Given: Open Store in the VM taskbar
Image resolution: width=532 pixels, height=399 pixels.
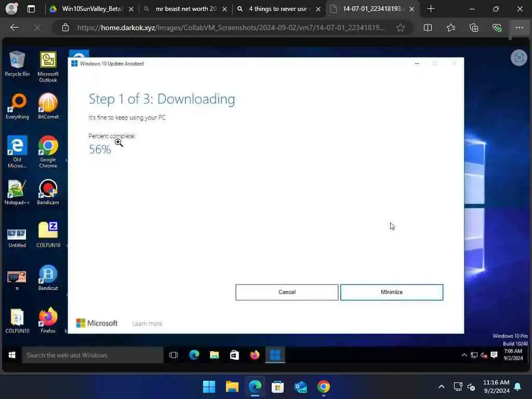Looking at the screenshot, I should click(234, 355).
